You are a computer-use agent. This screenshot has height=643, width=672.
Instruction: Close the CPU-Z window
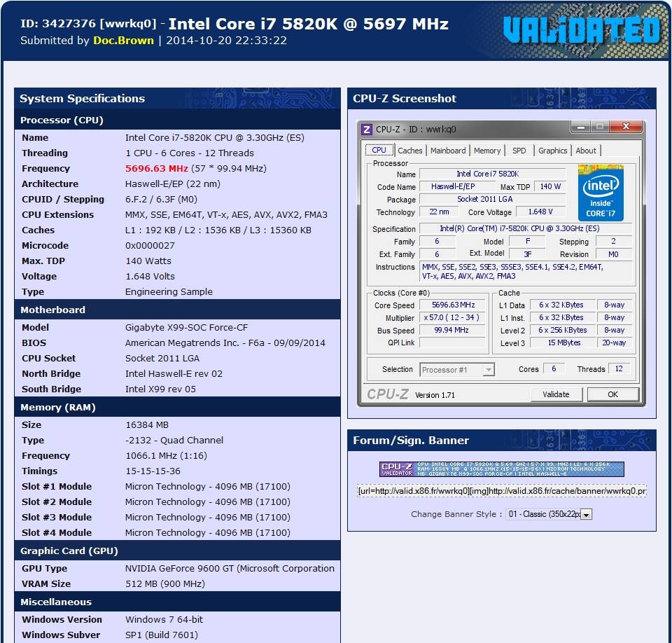[626, 127]
